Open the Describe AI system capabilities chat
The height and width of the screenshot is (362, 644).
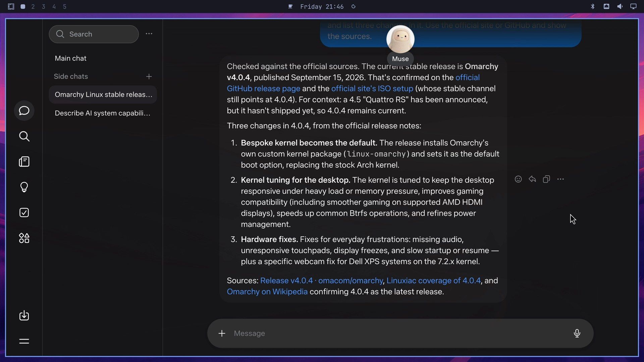[x=103, y=113]
